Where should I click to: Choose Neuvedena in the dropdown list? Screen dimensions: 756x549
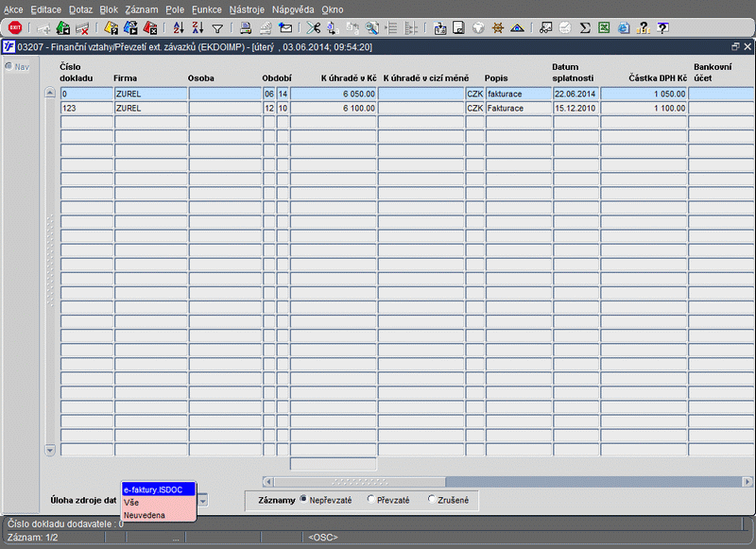coord(158,515)
